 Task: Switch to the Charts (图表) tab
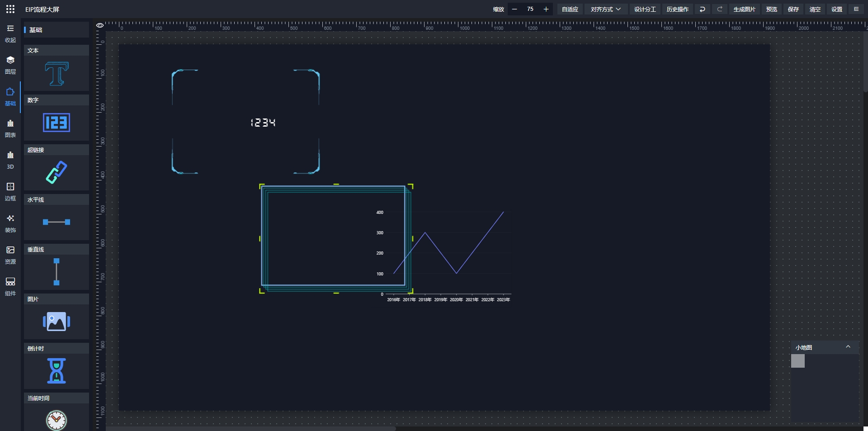[10, 128]
